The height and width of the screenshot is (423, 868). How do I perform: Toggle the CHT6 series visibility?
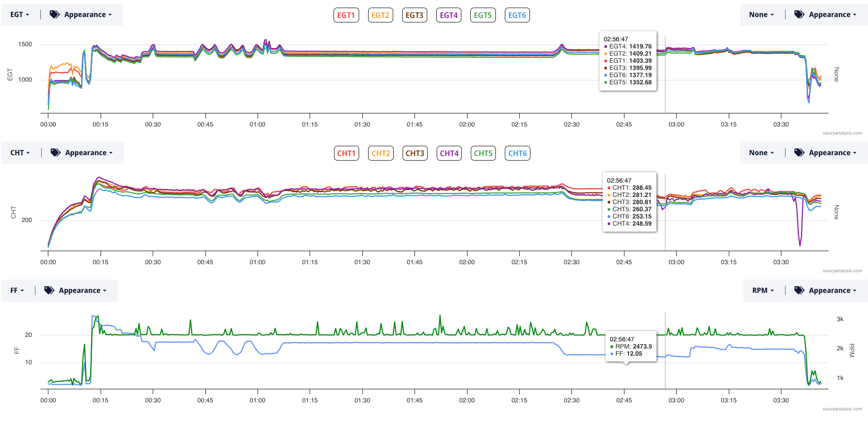coord(517,153)
